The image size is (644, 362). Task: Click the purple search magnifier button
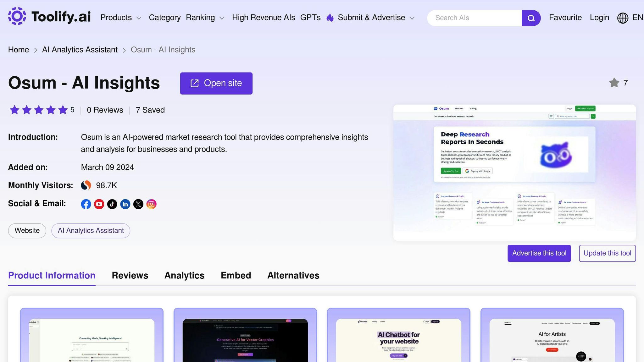point(531,18)
